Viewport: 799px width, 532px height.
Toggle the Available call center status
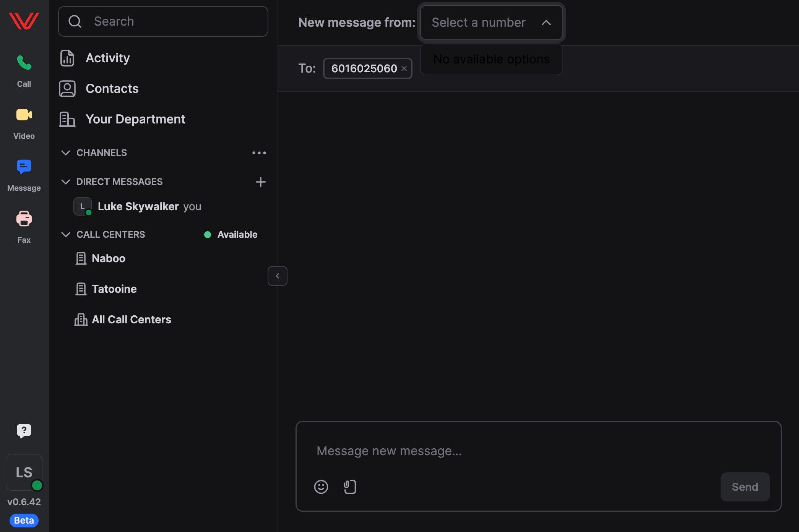point(231,235)
